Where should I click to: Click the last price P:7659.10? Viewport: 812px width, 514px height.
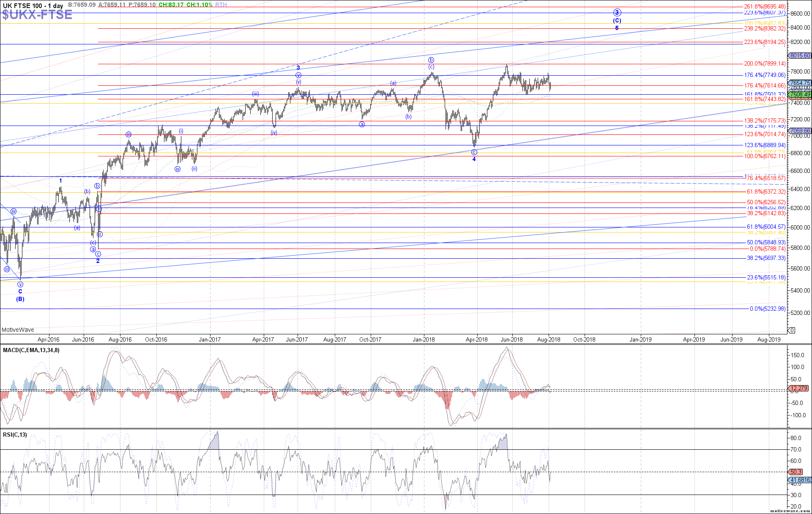point(142,5)
